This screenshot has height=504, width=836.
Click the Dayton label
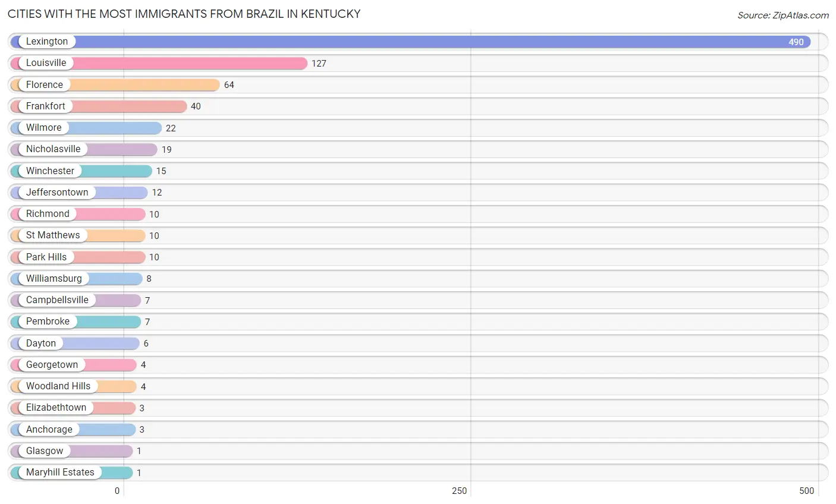pyautogui.click(x=41, y=343)
